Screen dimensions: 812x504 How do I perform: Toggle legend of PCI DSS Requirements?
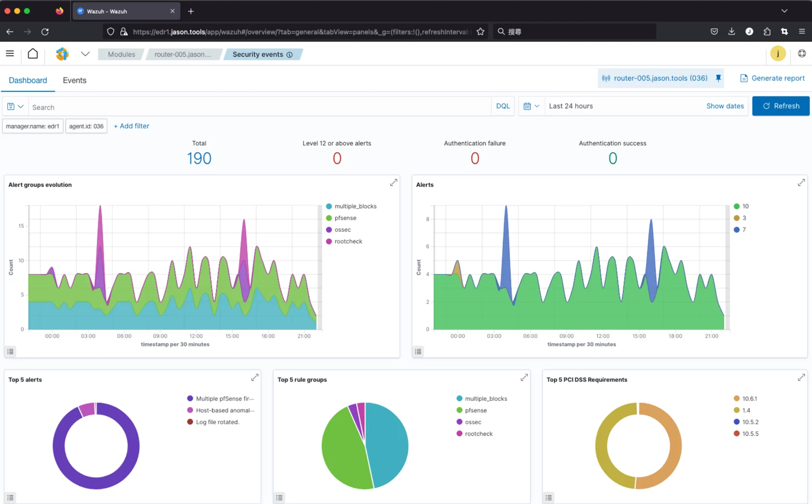click(549, 497)
